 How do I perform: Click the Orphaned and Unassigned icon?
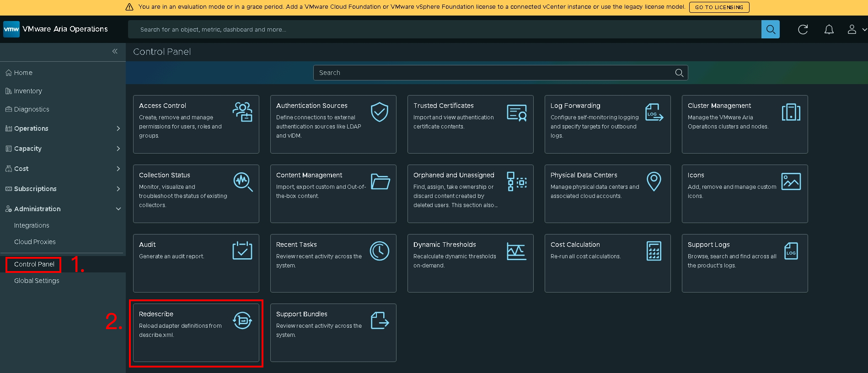[x=517, y=181]
